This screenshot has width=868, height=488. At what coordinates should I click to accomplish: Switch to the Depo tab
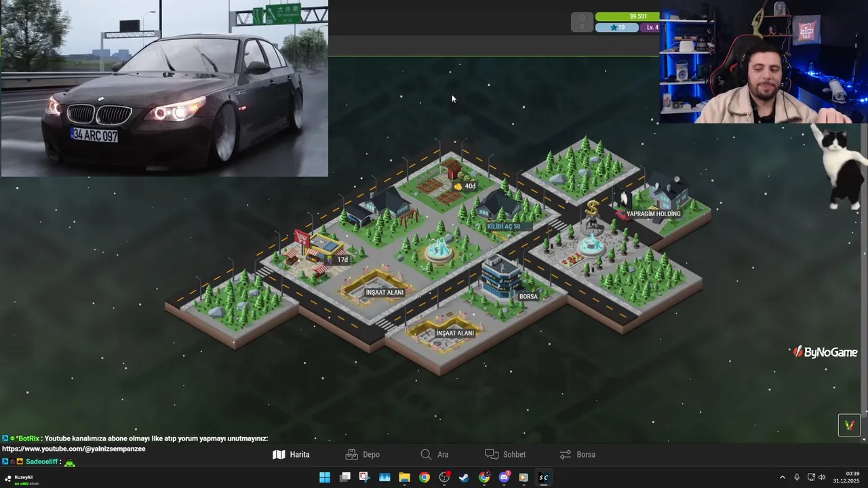(363, 455)
